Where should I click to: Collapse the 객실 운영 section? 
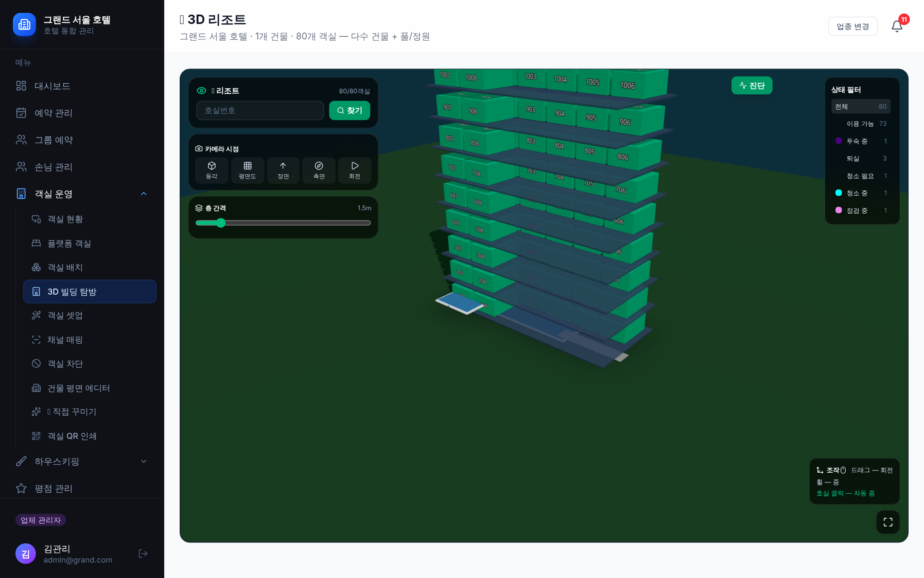82,194
